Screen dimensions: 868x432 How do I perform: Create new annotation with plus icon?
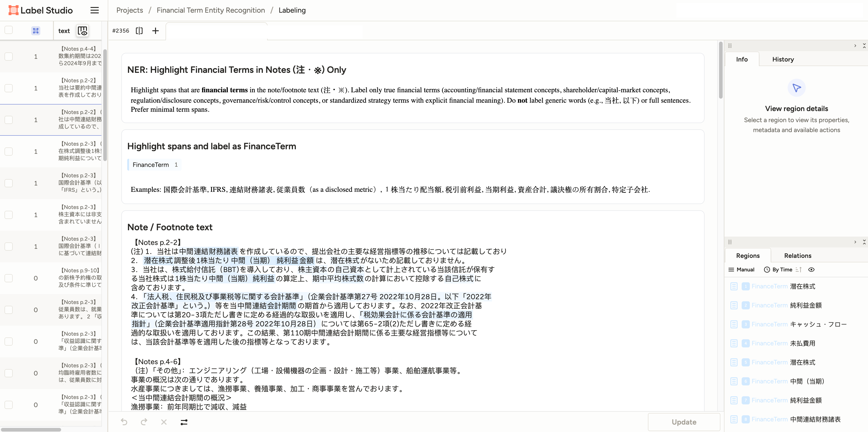click(155, 31)
